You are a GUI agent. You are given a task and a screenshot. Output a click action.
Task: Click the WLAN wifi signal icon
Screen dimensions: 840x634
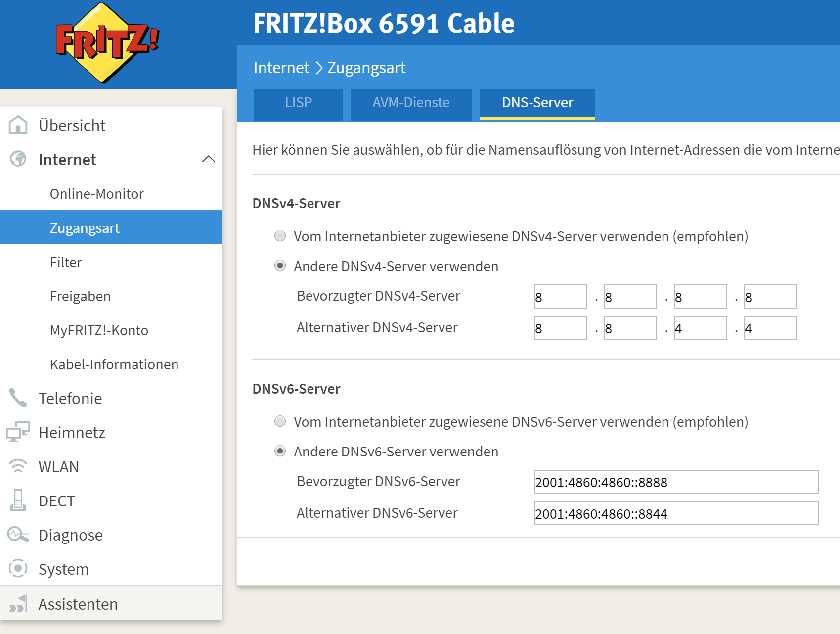click(18, 466)
